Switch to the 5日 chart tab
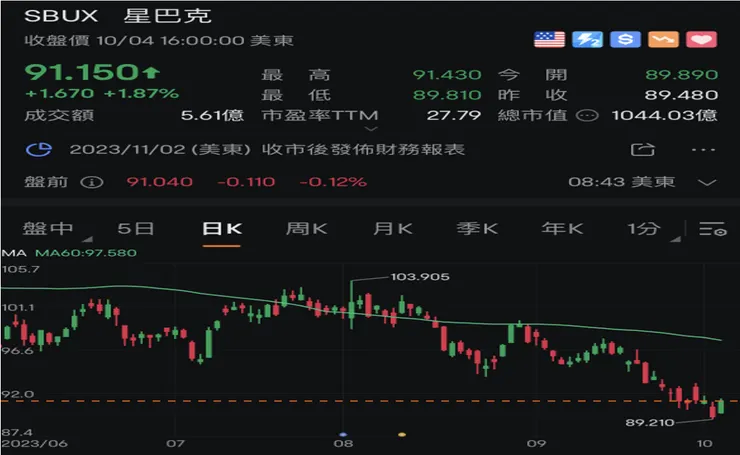The image size is (740, 455). coord(136,229)
